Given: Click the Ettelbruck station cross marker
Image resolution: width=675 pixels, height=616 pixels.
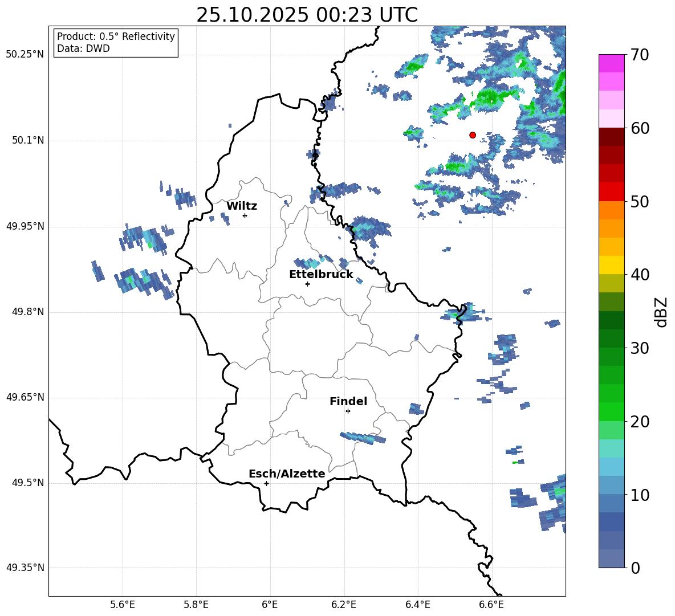Looking at the screenshot, I should pos(307,284).
